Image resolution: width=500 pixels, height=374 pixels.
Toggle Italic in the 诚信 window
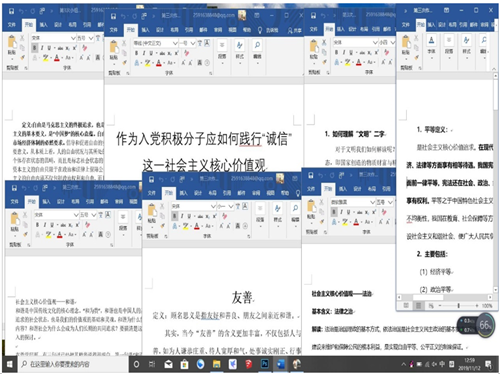[x=144, y=53]
